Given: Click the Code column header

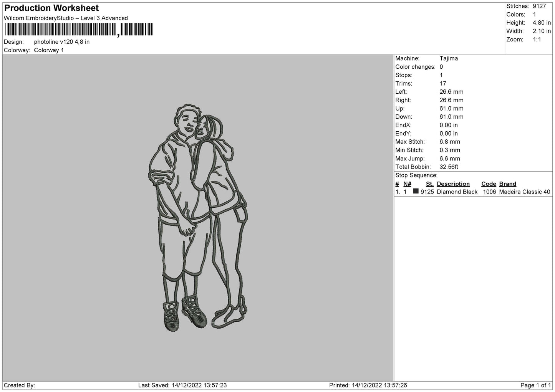Looking at the screenshot, I should click(489, 184).
